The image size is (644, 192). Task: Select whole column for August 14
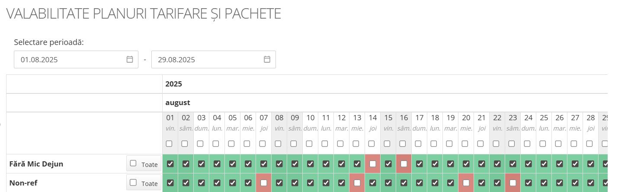[x=372, y=144]
